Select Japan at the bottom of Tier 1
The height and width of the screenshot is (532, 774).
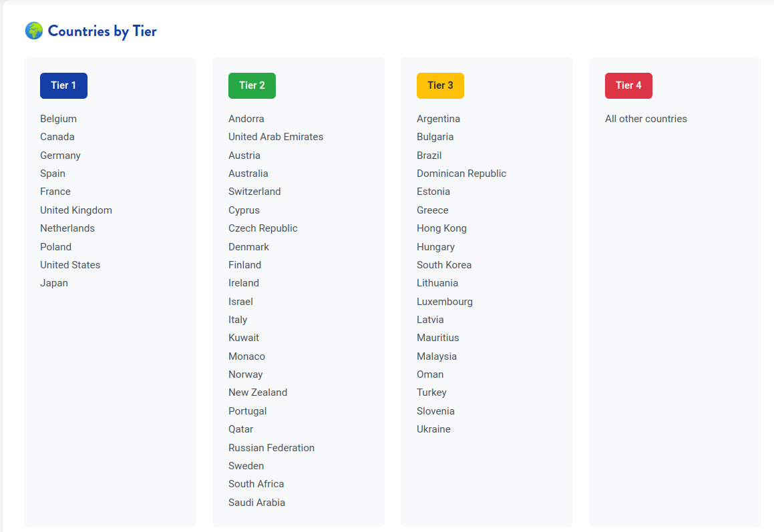point(53,282)
